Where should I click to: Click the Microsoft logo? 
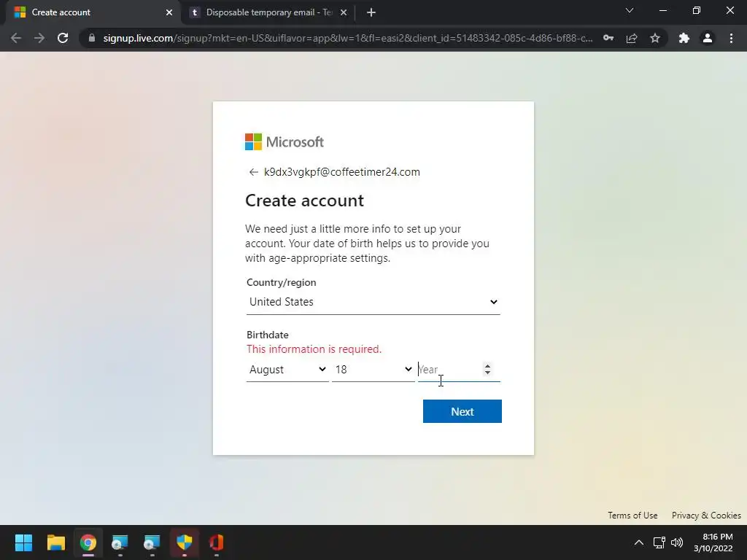click(x=285, y=142)
